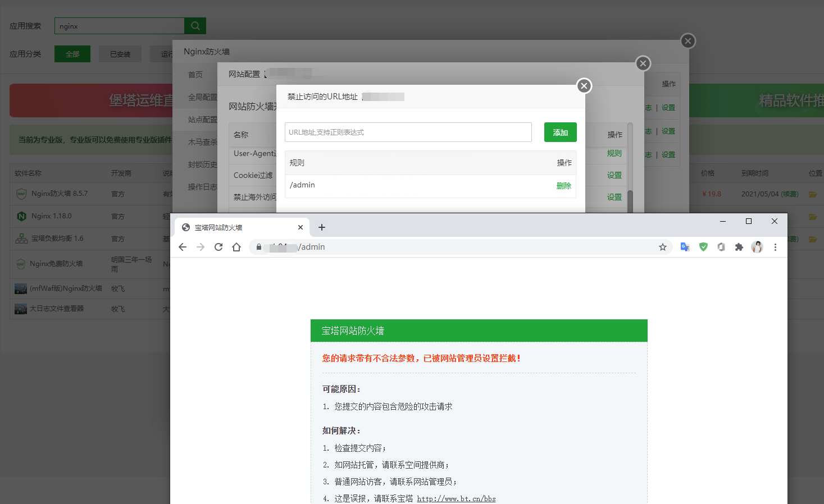
Task: Close the 禁止访问的URL地址 dialog
Action: click(x=584, y=86)
